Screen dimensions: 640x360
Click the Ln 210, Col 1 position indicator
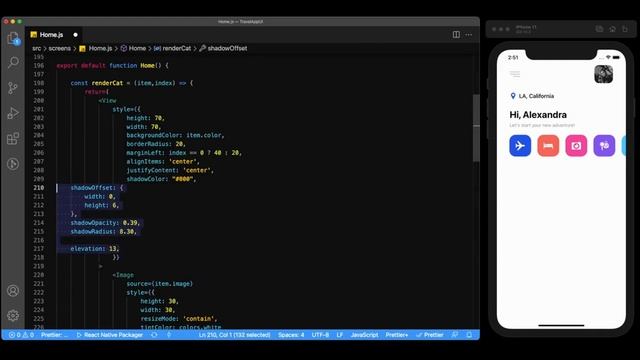234,335
